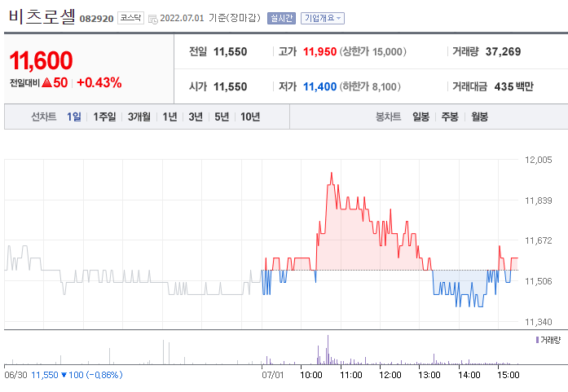Viewport: 568px width, 392px height.
Task: Click the 거래대금 value 435 백만
Action: tap(513, 86)
